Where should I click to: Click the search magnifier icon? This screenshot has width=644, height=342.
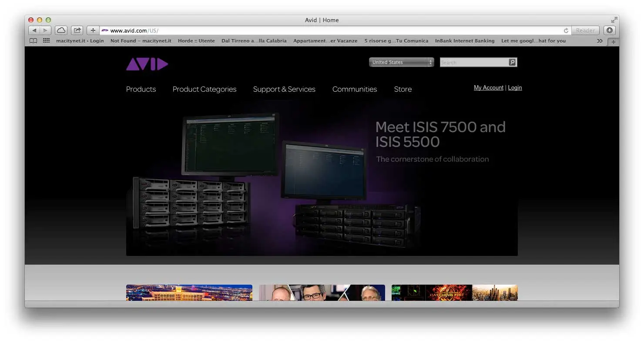coord(513,62)
